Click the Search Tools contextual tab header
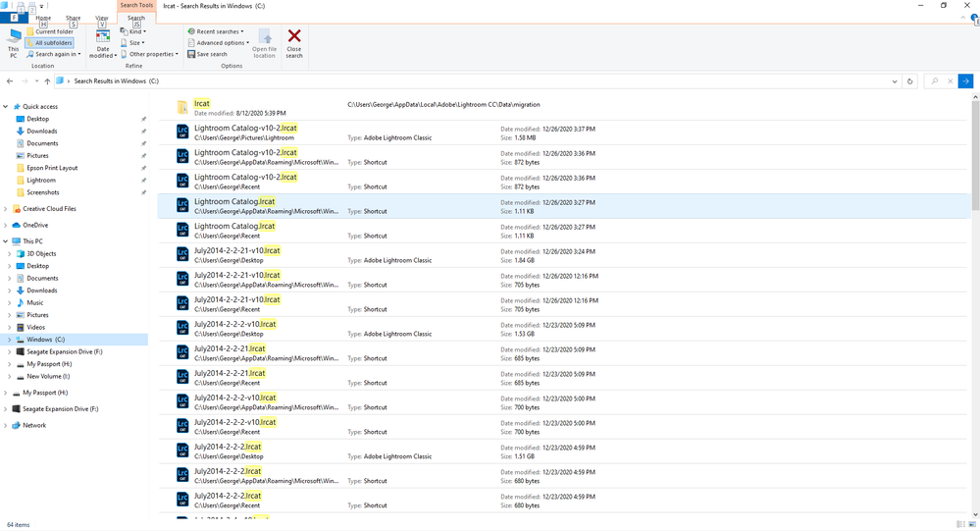This screenshot has height=531, width=980. (136, 6)
